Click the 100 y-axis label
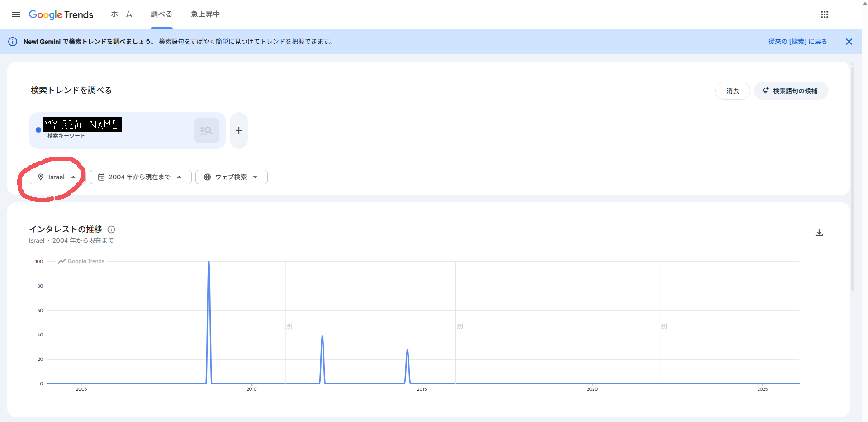The image size is (868, 422). (39, 261)
